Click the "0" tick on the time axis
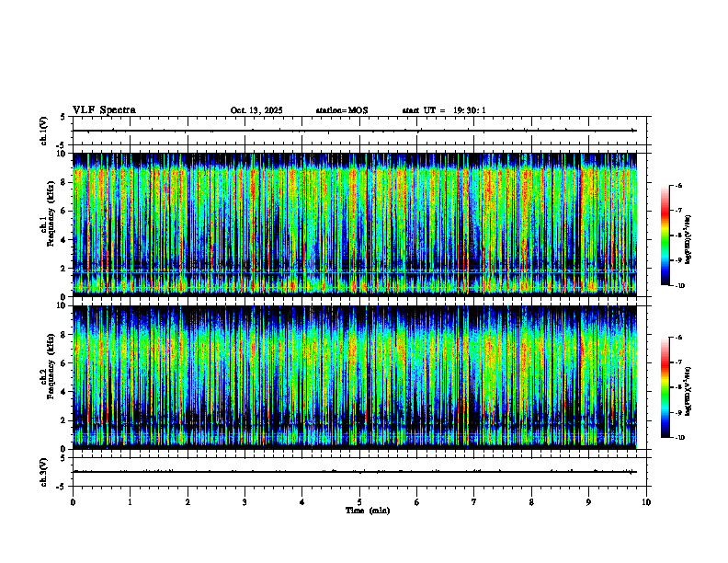 point(73,502)
